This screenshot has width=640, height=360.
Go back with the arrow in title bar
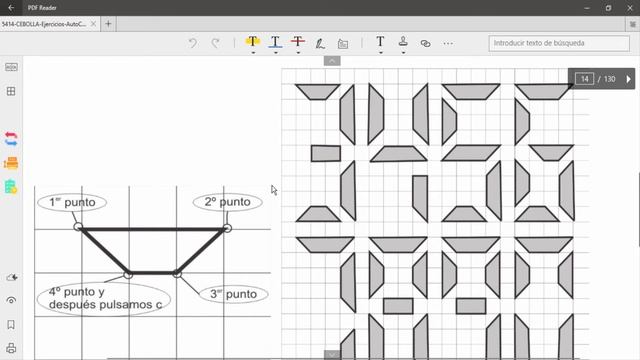tap(11, 7)
